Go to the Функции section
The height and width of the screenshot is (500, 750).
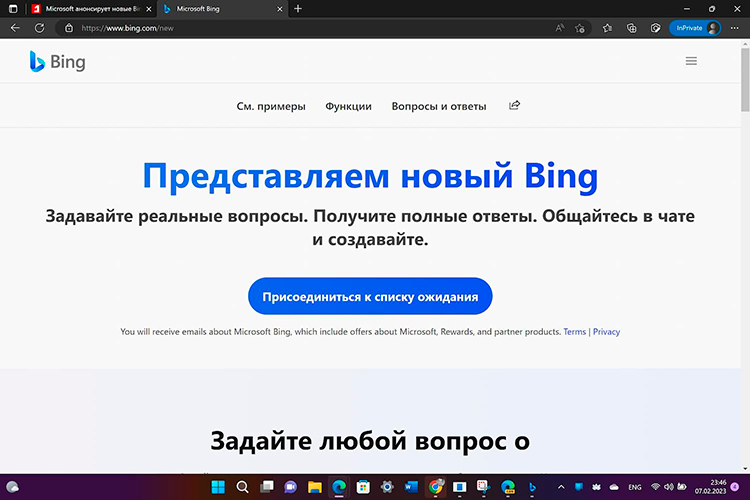pyautogui.click(x=348, y=106)
